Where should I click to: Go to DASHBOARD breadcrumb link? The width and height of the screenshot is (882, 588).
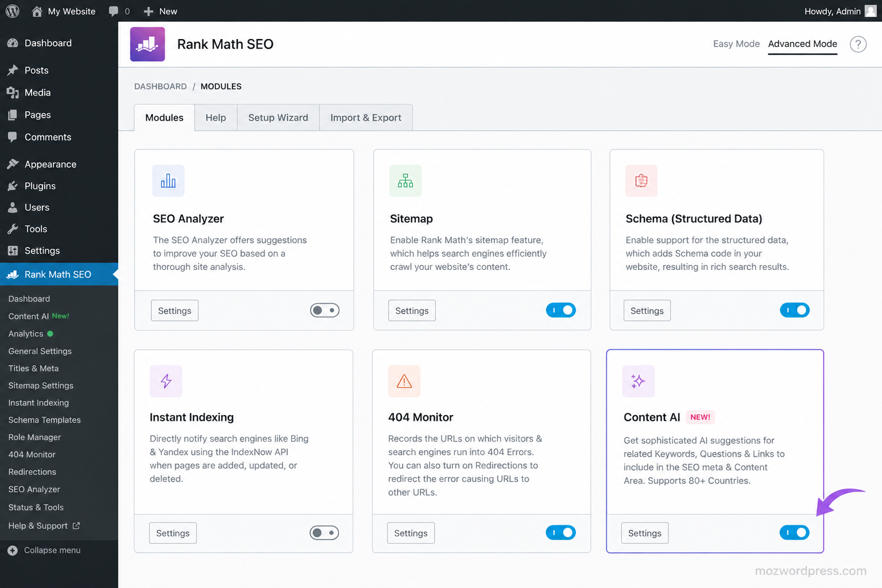tap(160, 87)
